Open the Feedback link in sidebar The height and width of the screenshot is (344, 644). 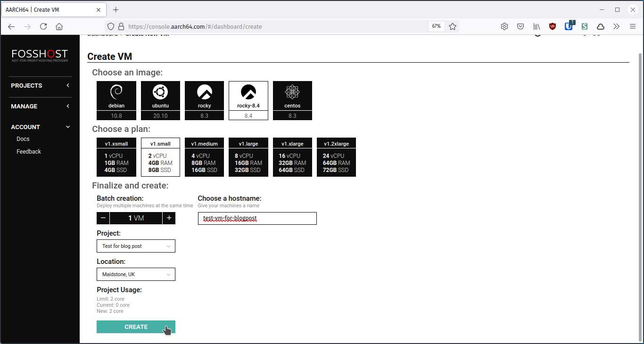pos(29,152)
